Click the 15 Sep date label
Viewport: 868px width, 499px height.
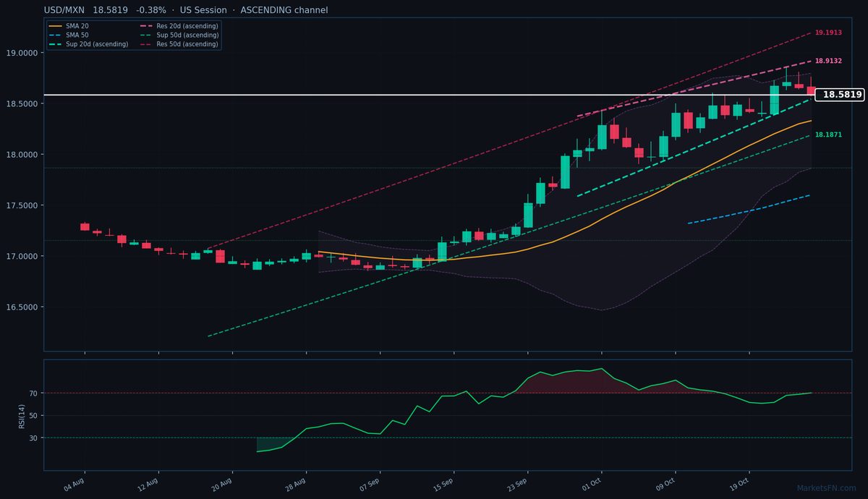[x=443, y=484]
